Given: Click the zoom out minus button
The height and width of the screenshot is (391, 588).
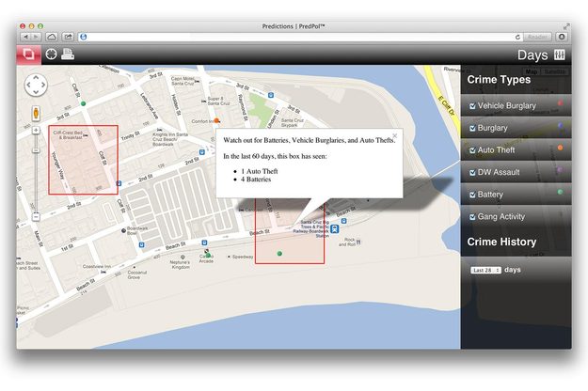Looking at the screenshot, I should pos(36,216).
